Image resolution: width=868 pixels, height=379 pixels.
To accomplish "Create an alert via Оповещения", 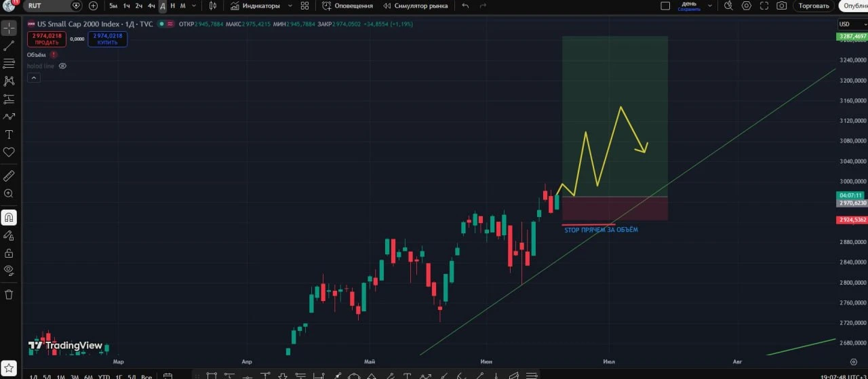I will coord(347,5).
